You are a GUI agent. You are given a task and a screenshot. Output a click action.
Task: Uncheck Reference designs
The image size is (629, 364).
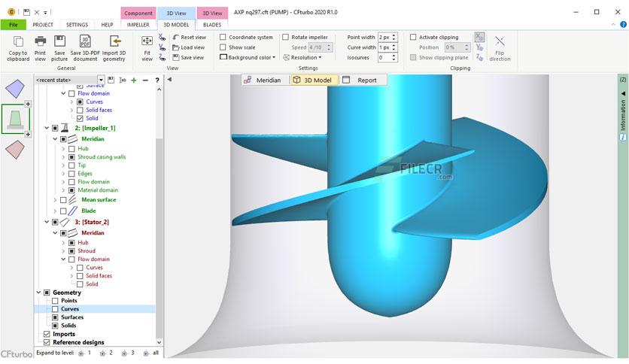(x=47, y=342)
